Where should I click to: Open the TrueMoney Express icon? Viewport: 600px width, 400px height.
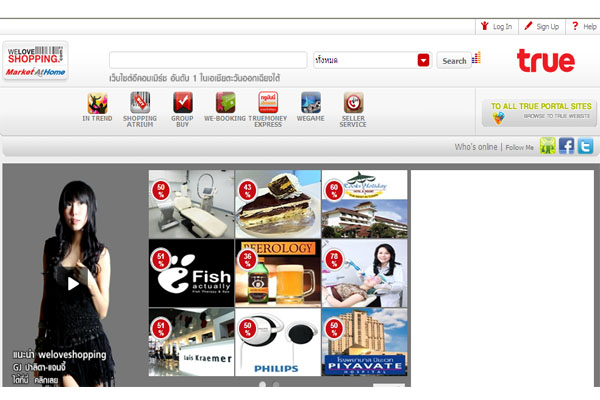point(268,102)
